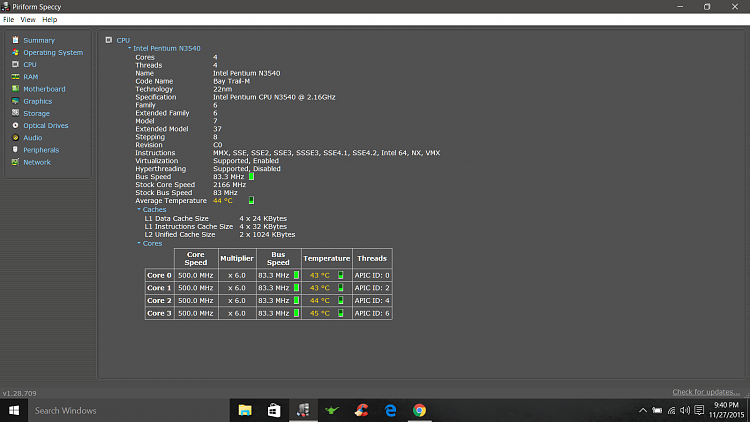750x422 pixels.
Task: Click the network icon in system tray
Action: coord(672,411)
